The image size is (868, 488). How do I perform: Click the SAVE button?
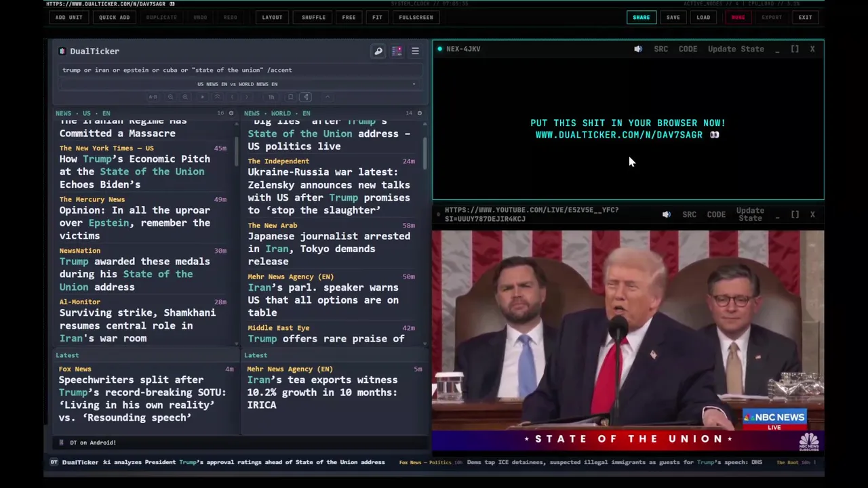673,18
